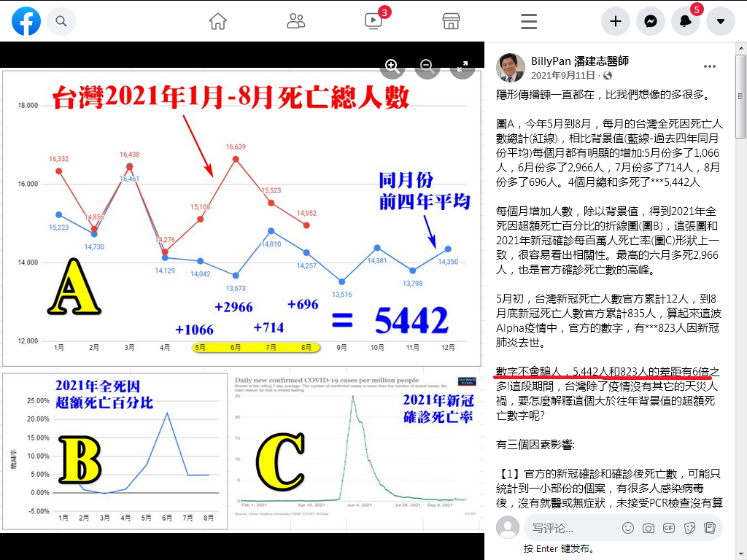Open post options three-dot menu
The height and width of the screenshot is (560, 747).
(709, 66)
